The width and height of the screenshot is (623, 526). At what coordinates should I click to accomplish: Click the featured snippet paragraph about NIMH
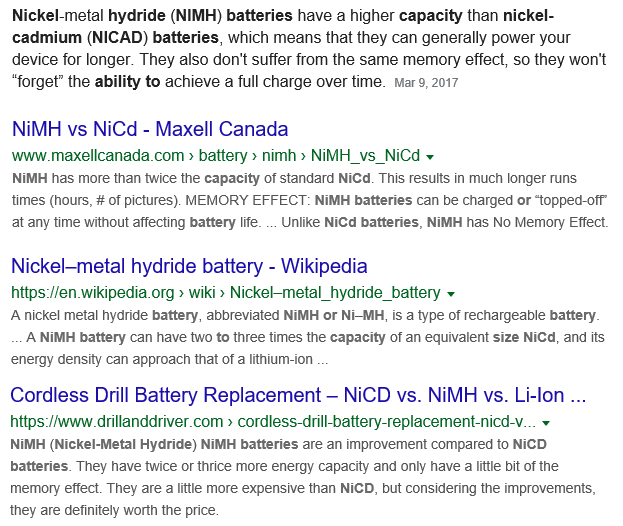click(309, 48)
